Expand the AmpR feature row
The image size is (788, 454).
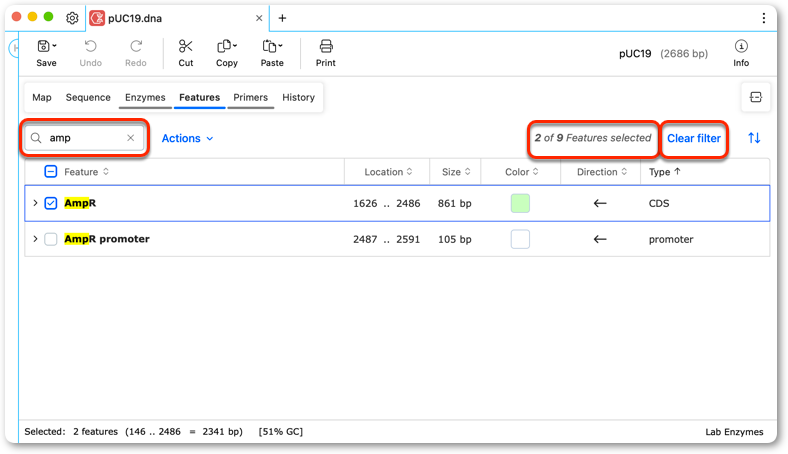[35, 203]
